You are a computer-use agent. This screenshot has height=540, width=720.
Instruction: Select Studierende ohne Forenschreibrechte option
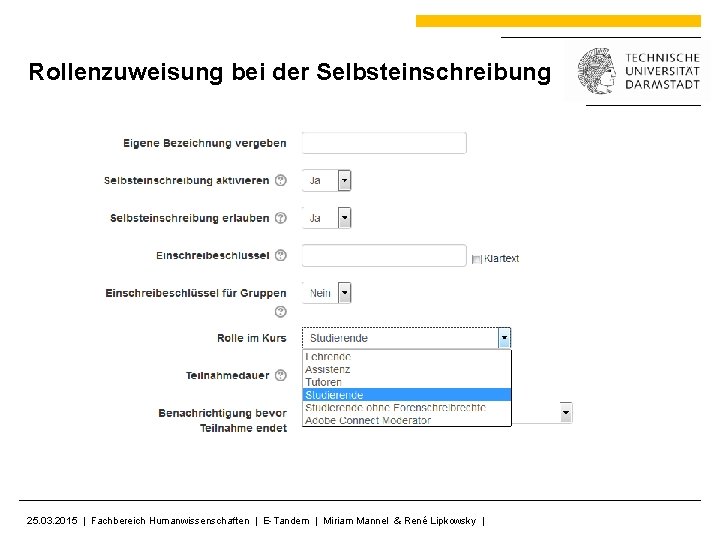pyautogui.click(x=406, y=407)
